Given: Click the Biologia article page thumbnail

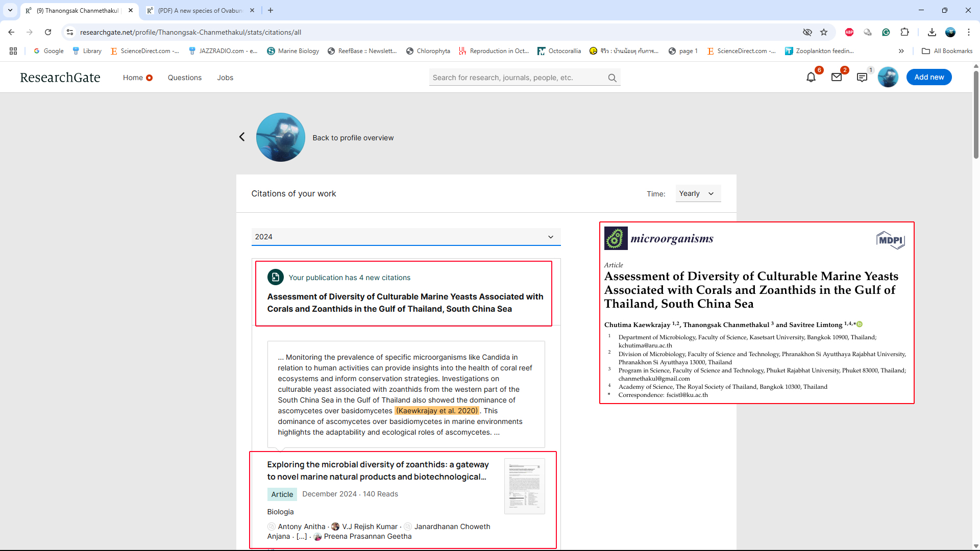Looking at the screenshot, I should 524,486.
